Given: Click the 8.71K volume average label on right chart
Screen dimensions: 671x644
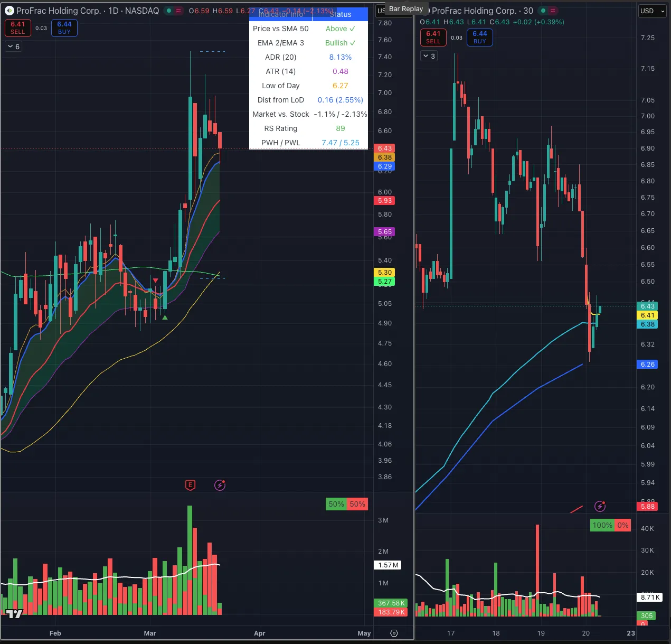Looking at the screenshot, I should (650, 598).
